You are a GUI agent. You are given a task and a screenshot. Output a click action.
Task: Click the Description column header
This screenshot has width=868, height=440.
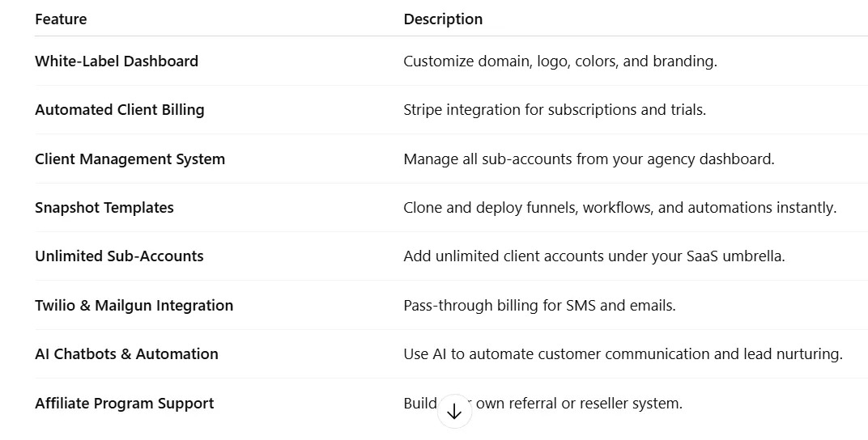443,19
